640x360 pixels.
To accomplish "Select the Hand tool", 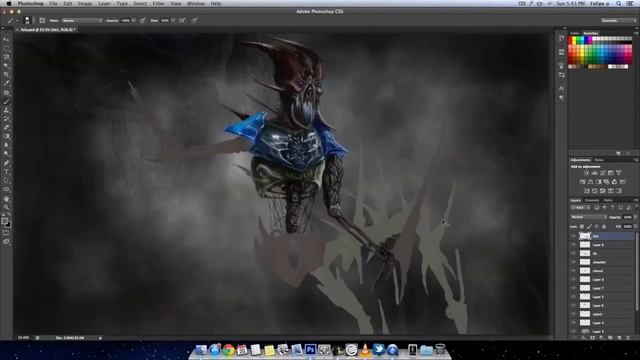I will tap(6, 199).
